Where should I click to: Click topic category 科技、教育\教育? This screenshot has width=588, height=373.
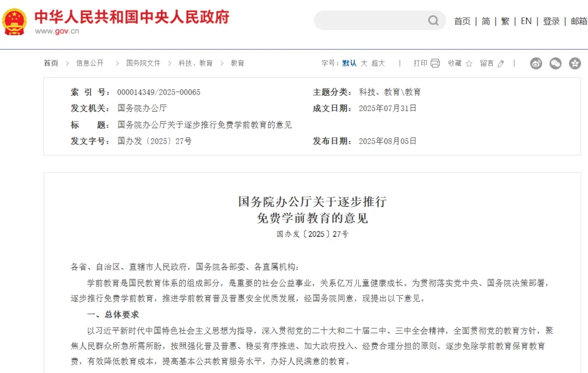click(390, 92)
